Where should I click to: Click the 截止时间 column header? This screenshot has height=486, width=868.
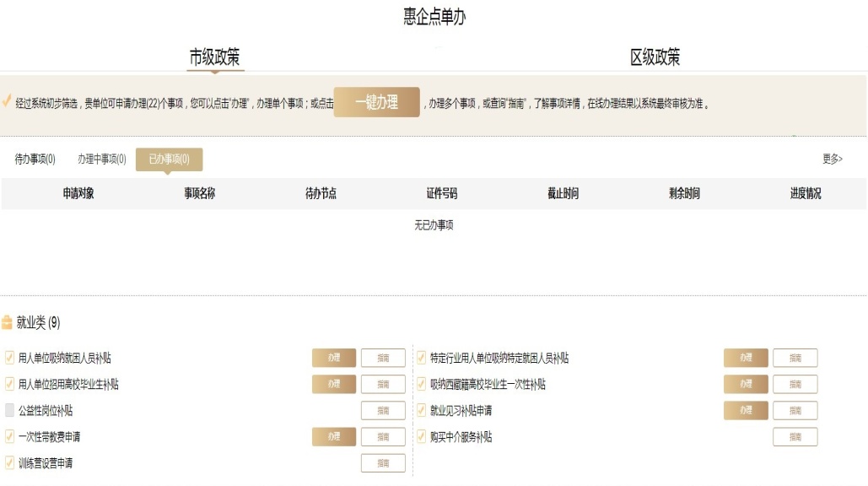563,193
